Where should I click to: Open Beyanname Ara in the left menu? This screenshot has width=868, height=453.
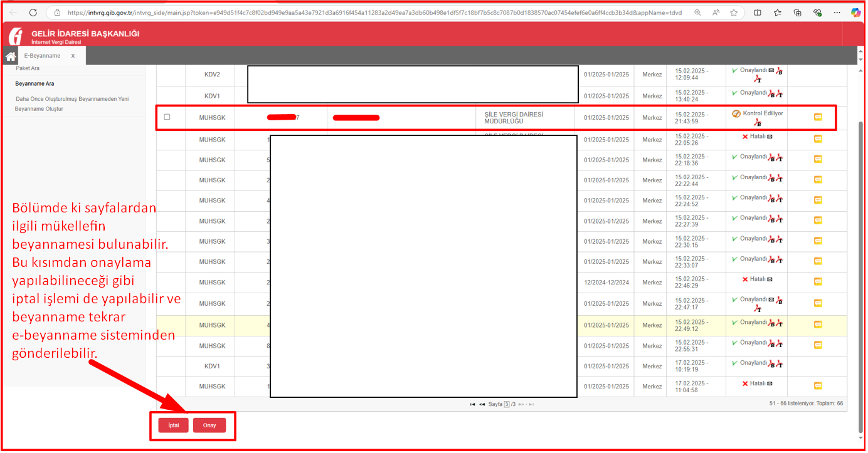coord(34,83)
